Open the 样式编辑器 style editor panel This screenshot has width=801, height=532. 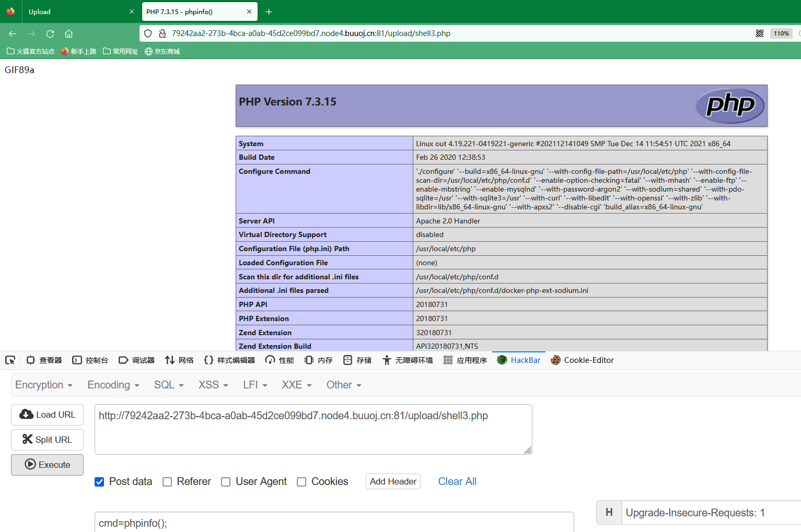click(x=229, y=360)
